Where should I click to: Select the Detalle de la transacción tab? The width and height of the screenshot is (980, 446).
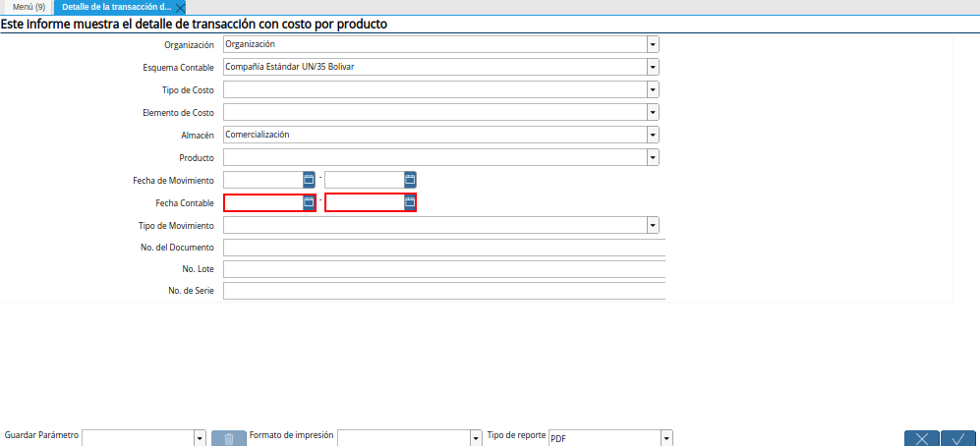(116, 8)
